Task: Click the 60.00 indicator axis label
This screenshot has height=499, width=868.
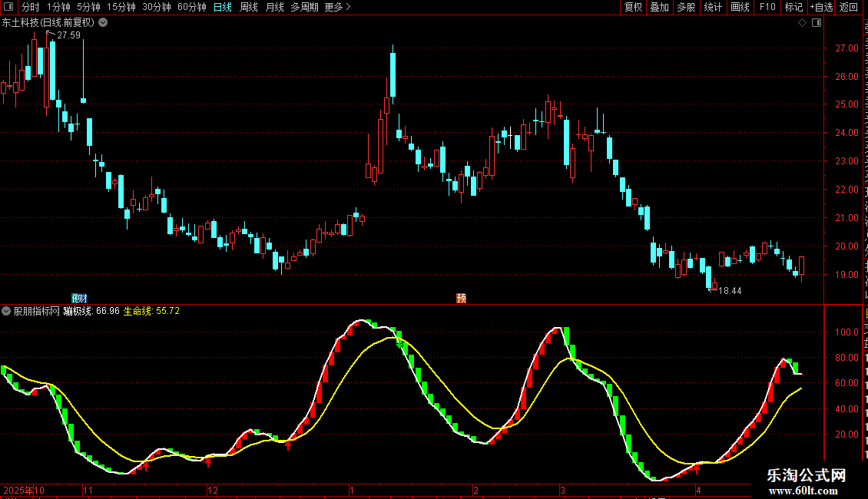Action: tap(847, 383)
